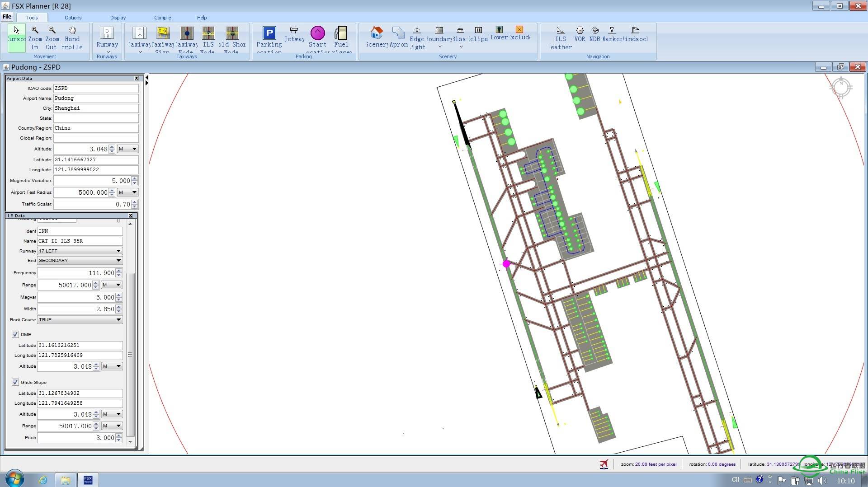Select the Taxiway Sign tool
This screenshot has height=487, width=868.
163,38
